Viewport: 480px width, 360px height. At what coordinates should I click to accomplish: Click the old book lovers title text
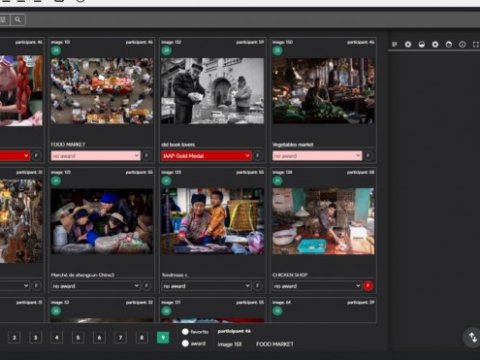pyautogui.click(x=178, y=144)
